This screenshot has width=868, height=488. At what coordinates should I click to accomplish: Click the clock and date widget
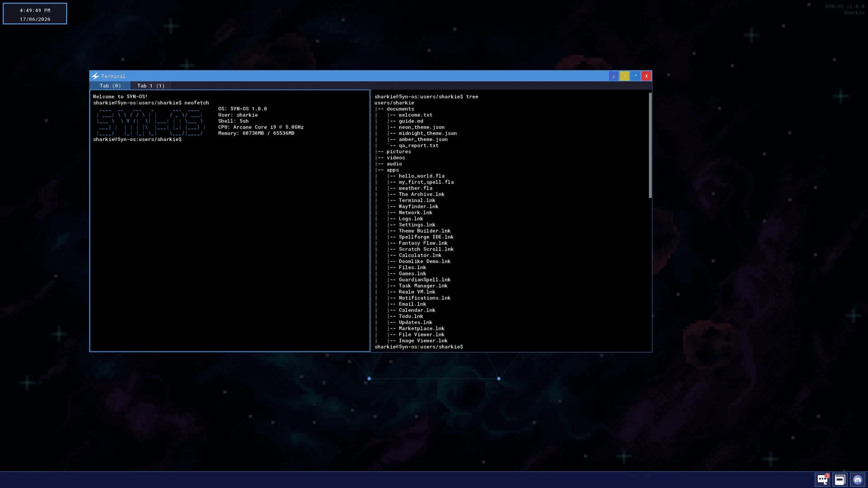pyautogui.click(x=35, y=14)
